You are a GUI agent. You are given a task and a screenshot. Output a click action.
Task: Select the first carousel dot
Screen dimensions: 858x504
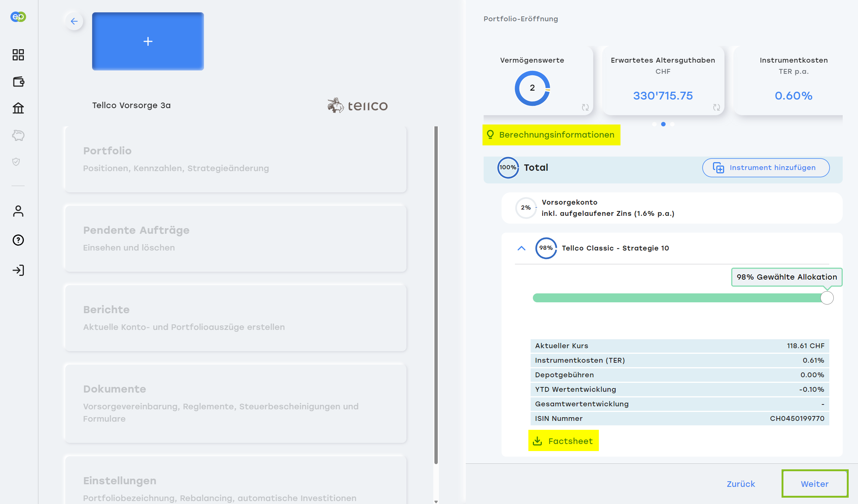[654, 124]
